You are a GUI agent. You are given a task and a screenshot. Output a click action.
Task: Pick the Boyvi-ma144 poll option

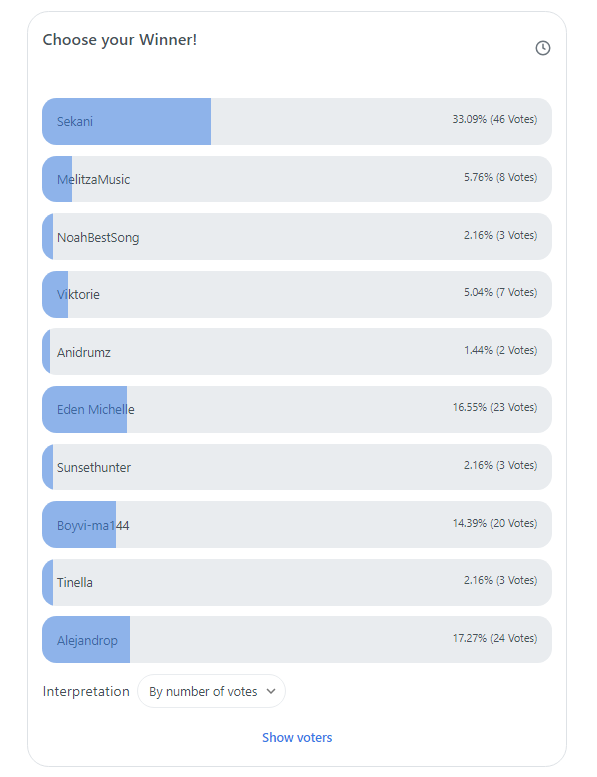(297, 524)
